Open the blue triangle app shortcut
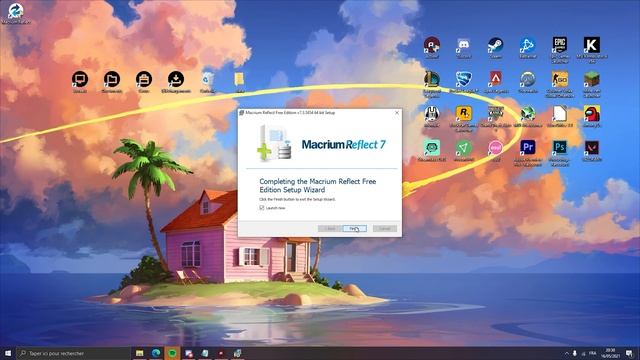Viewport: 640px width, 360px height. pos(528,48)
